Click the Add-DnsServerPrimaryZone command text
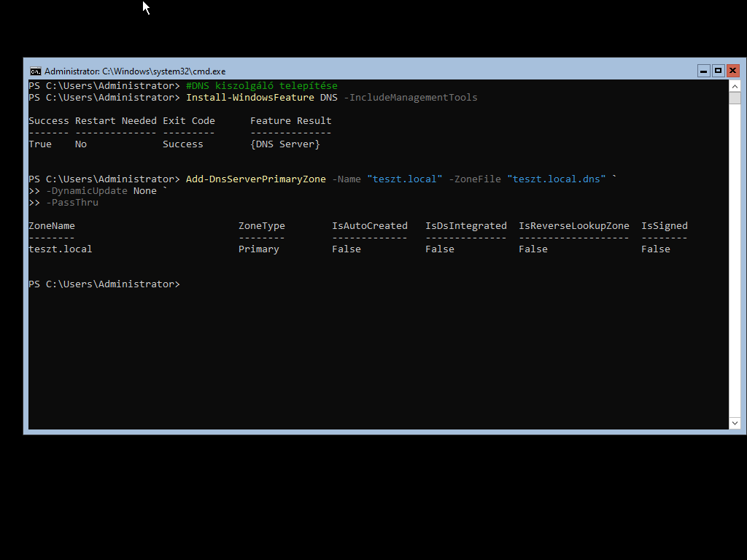The image size is (747, 560). pos(255,179)
